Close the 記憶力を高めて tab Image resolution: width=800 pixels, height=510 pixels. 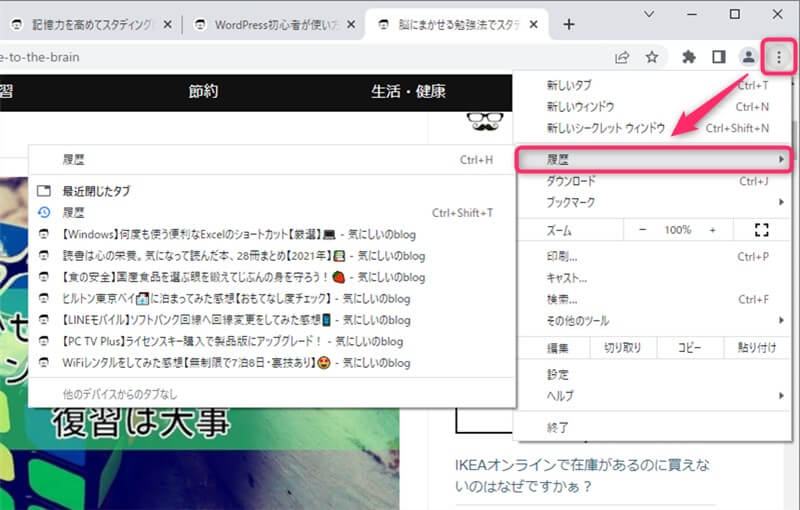pos(167,24)
